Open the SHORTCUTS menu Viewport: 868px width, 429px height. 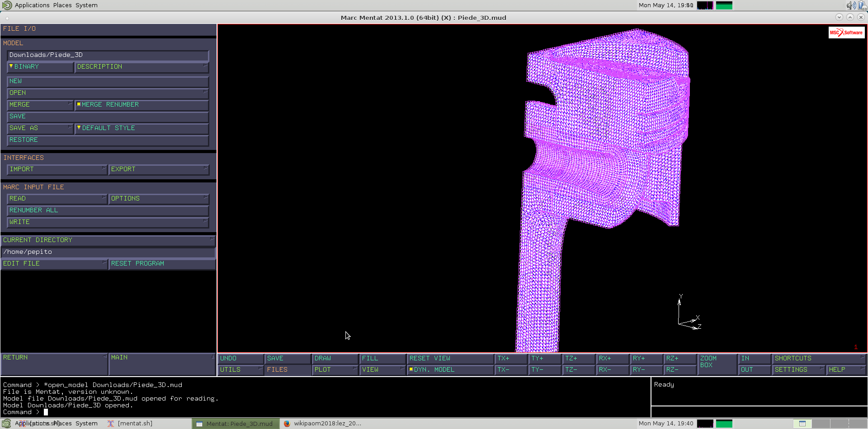tap(819, 359)
